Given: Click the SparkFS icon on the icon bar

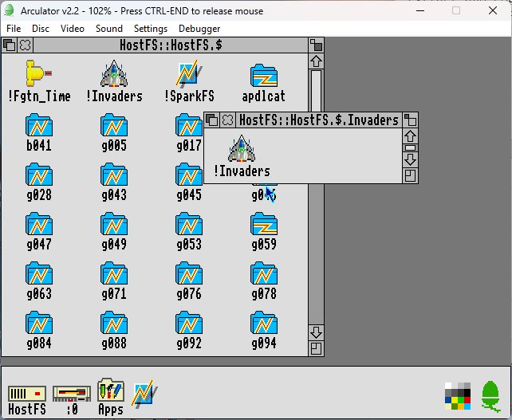Looking at the screenshot, I should coord(144,394).
